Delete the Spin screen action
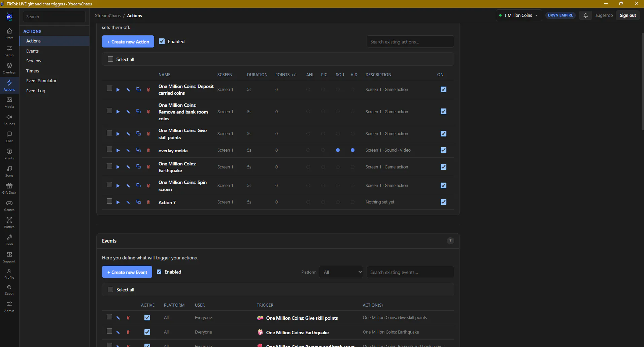This screenshot has height=347, width=644. pyautogui.click(x=148, y=186)
